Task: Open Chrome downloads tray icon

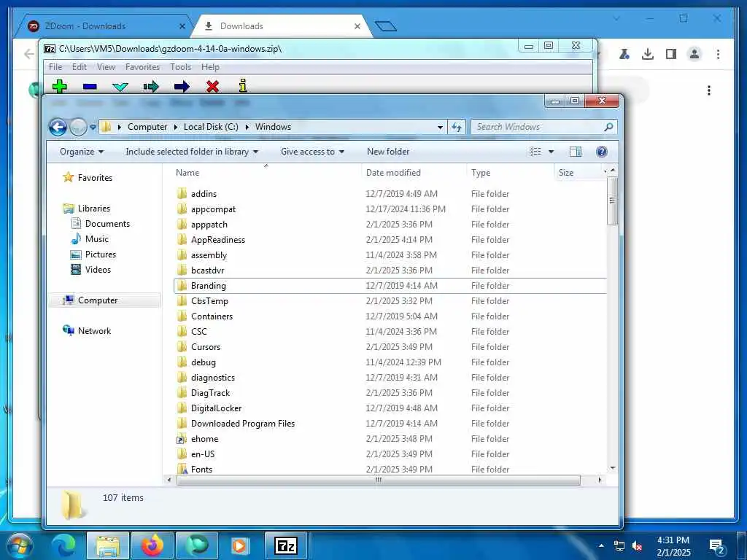Action: (x=648, y=54)
